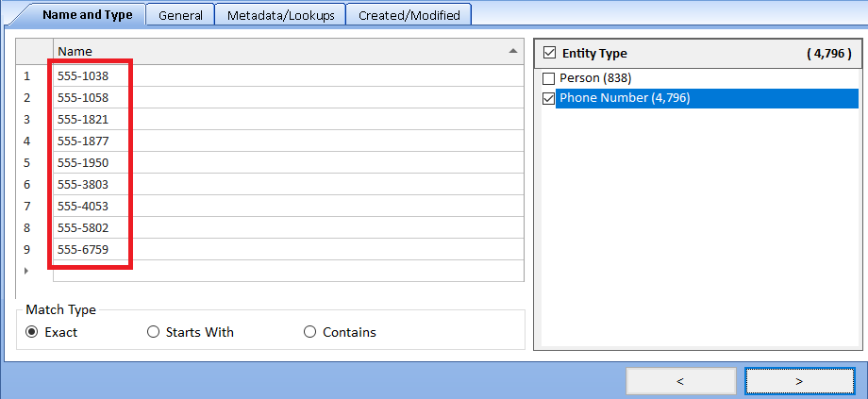Click the previous (<) button
The width and height of the screenshot is (868, 399).
pos(680,381)
